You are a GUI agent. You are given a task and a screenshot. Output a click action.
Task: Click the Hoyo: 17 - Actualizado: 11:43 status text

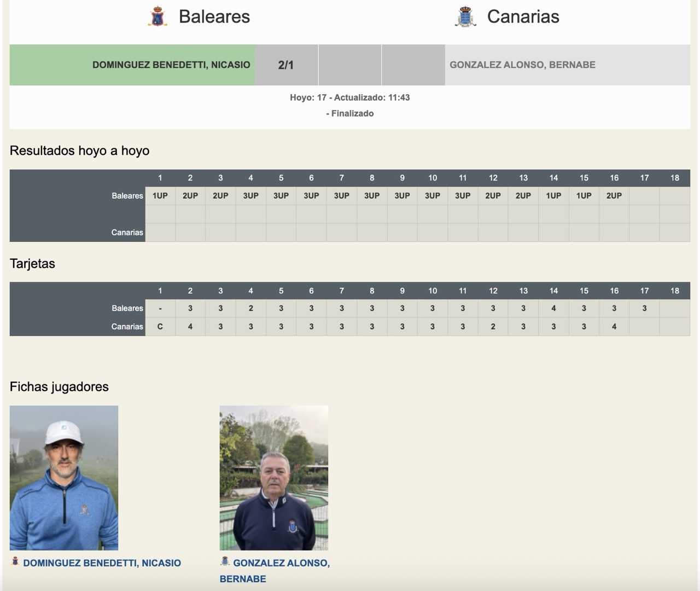349,98
